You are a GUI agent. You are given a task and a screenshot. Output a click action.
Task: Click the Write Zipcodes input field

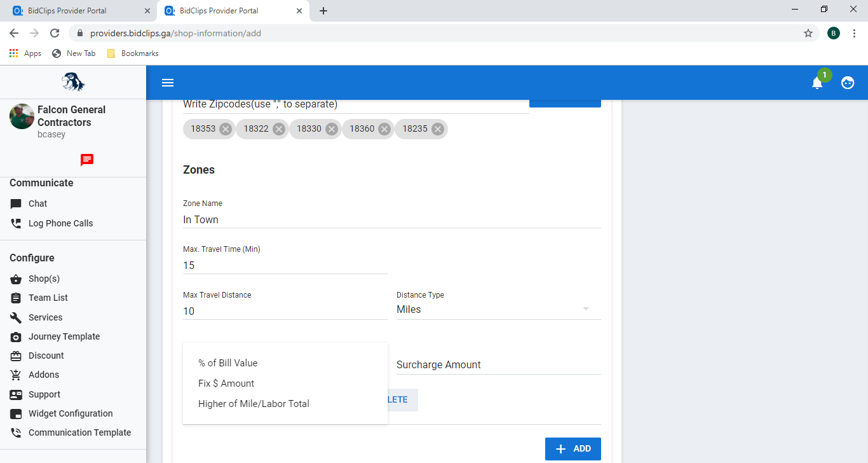356,104
